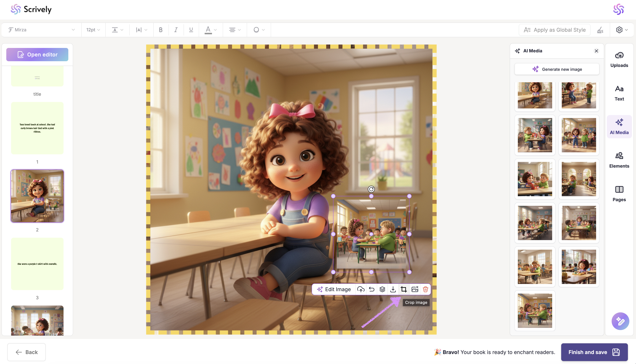
Task: Click the undo arrow in image toolbar
Action: point(372,289)
